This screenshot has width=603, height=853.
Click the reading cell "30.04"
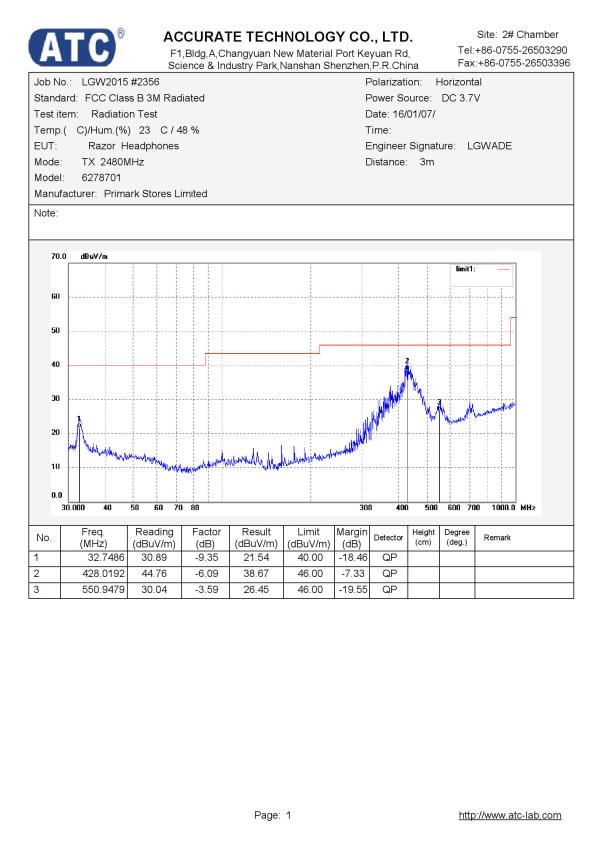point(154,590)
